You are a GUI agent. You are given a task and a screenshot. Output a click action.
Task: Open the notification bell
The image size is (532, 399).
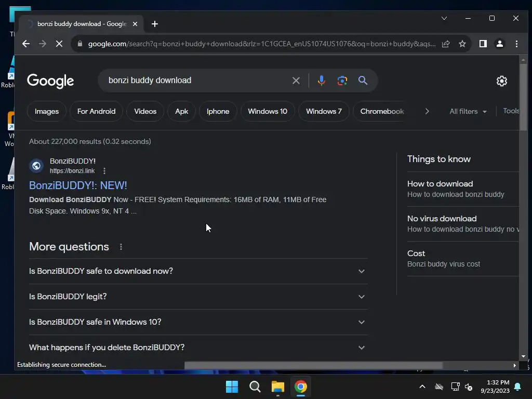(x=518, y=387)
